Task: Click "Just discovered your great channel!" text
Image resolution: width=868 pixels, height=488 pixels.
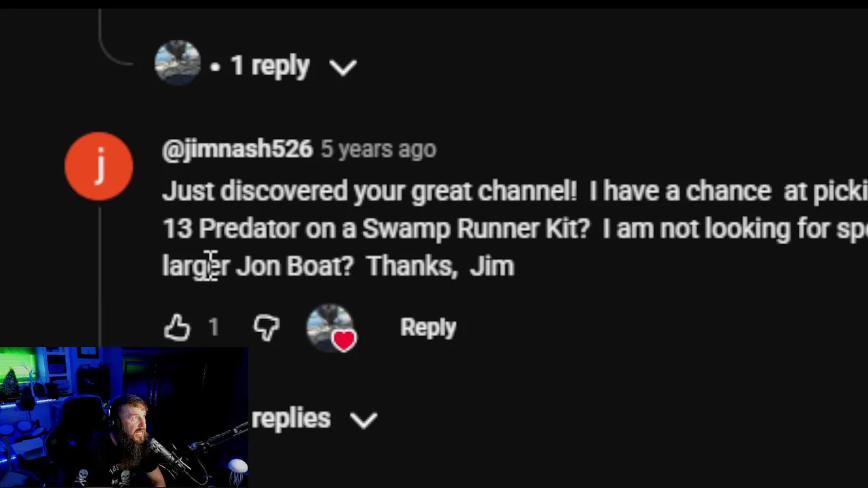Action: pyautogui.click(x=370, y=192)
